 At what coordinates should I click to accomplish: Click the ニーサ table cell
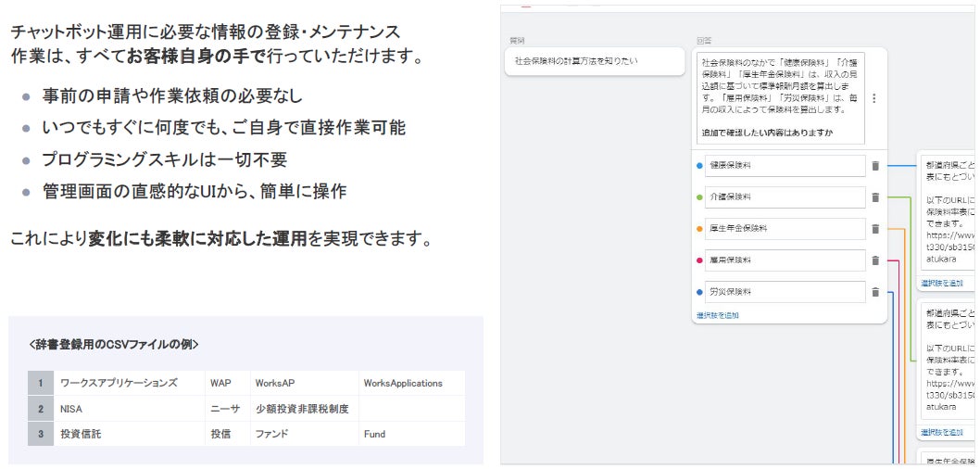[x=228, y=409]
